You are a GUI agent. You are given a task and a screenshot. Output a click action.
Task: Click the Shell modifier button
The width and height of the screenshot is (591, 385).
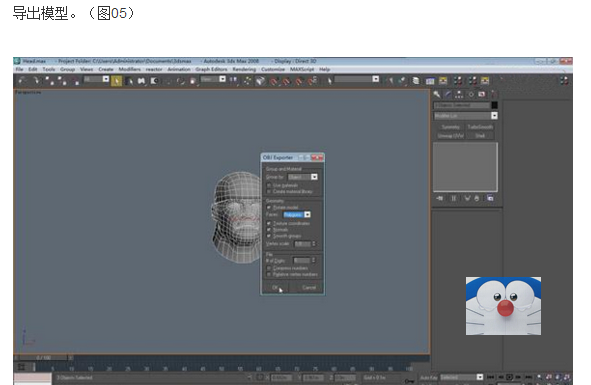coord(480,136)
